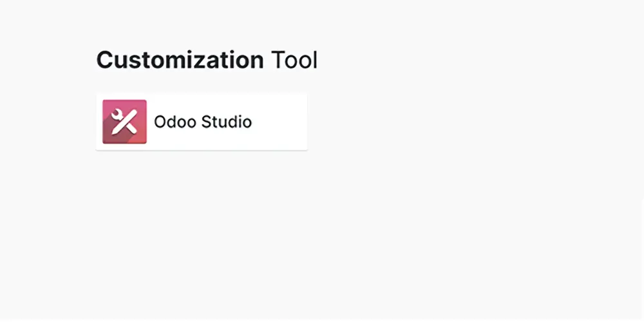Image resolution: width=644 pixels, height=322 pixels.
Task: Click the word "Studio" in the card
Action: point(226,122)
